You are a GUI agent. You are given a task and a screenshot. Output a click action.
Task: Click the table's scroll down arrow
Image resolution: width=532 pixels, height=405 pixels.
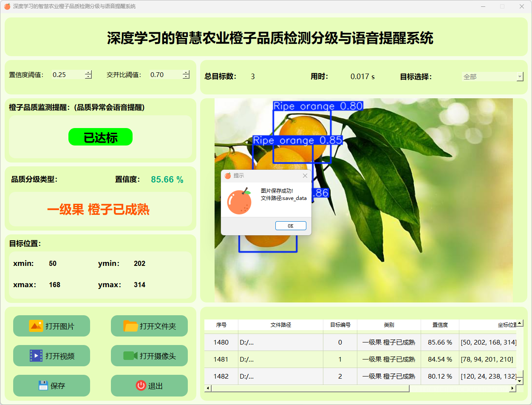click(520, 381)
